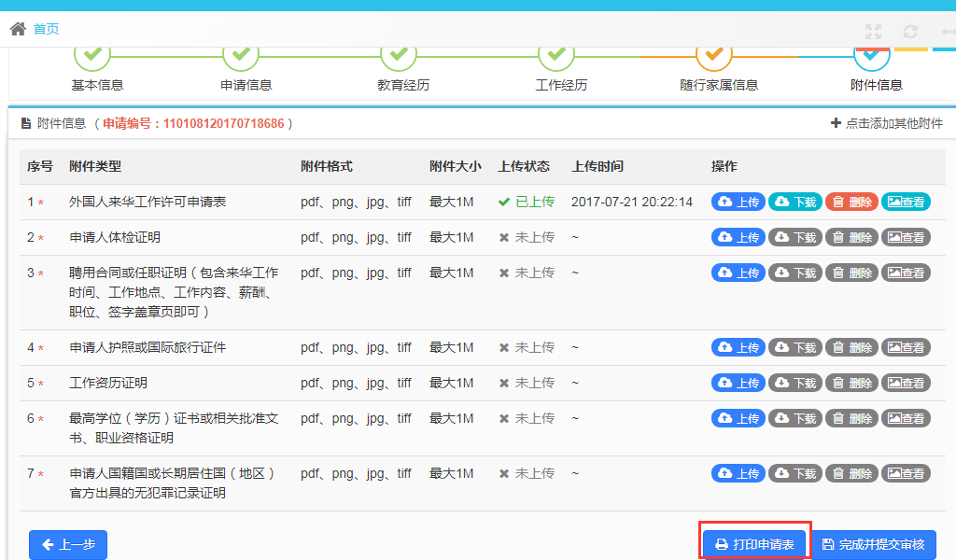This screenshot has height=560, width=956.
Task: Click the fullscreen expand icon at top right
Action: (873, 32)
